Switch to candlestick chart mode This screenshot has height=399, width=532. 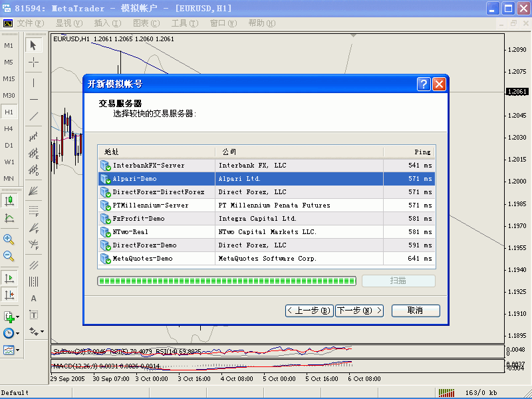9,201
